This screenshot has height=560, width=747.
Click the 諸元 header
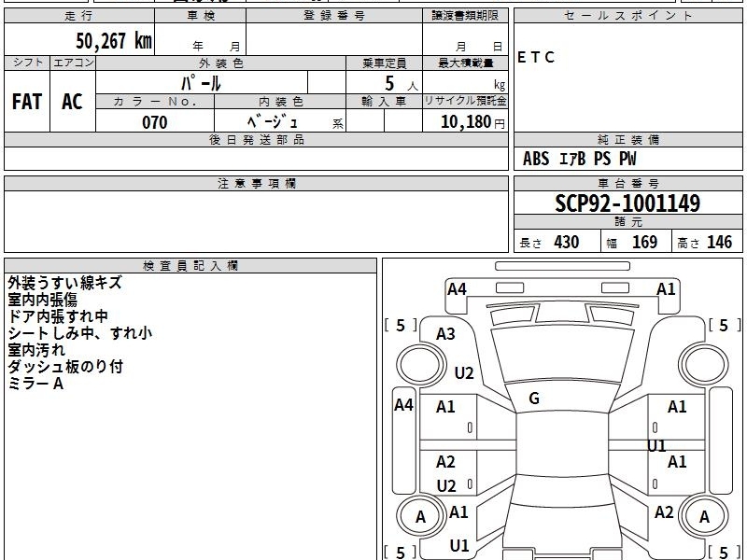[628, 222]
